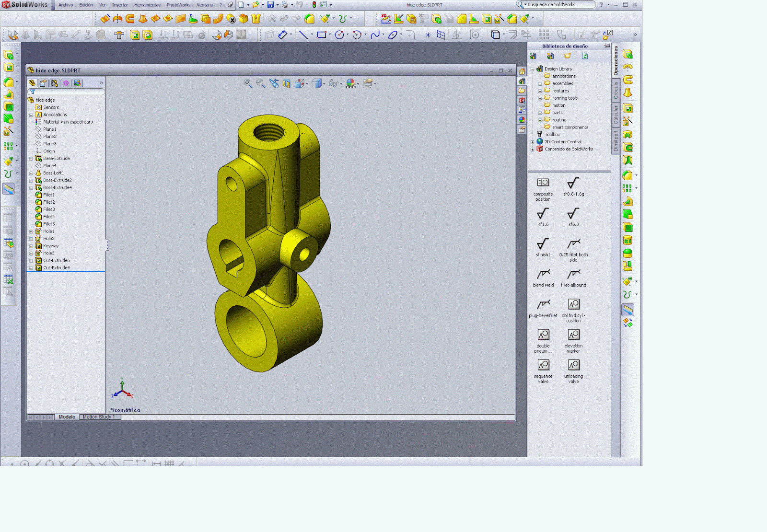
Task: Open the Herramientas menu
Action: coord(148,5)
